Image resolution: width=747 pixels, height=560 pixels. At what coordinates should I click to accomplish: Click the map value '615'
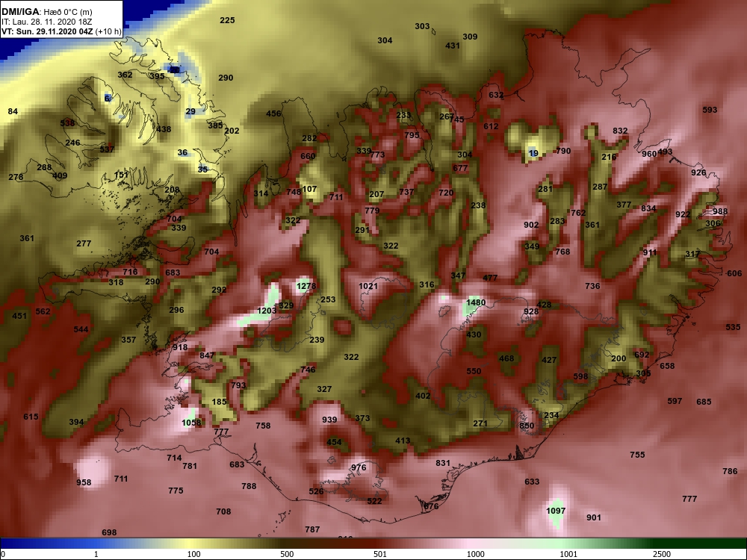point(31,417)
